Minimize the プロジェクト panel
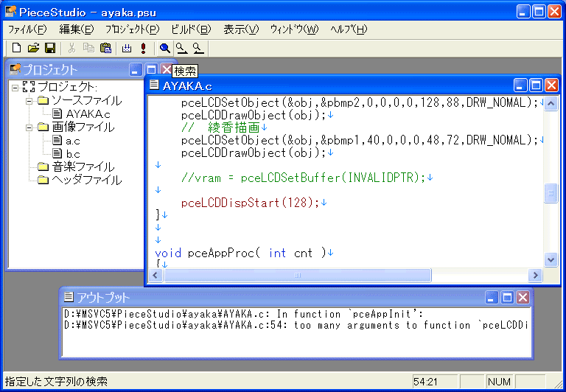Viewport: 566px width, 392px height. [x=136, y=69]
